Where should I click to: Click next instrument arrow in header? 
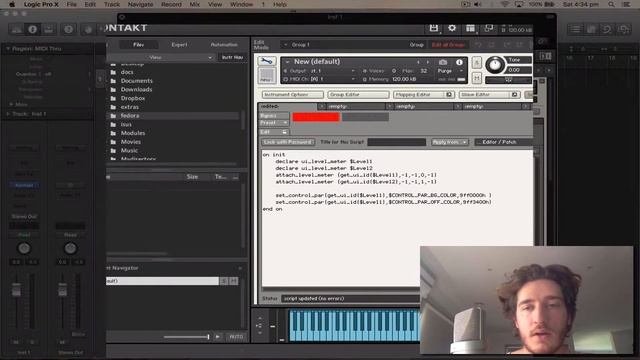[428, 62]
